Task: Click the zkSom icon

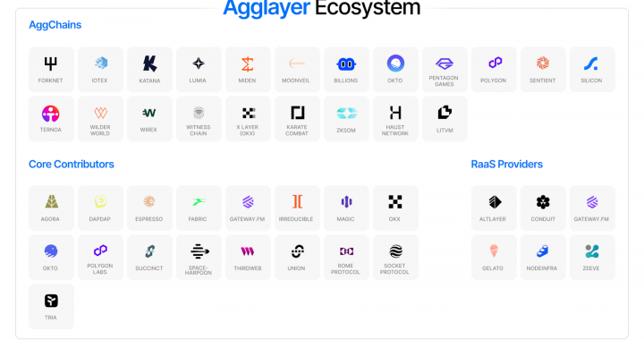Action: (x=346, y=114)
